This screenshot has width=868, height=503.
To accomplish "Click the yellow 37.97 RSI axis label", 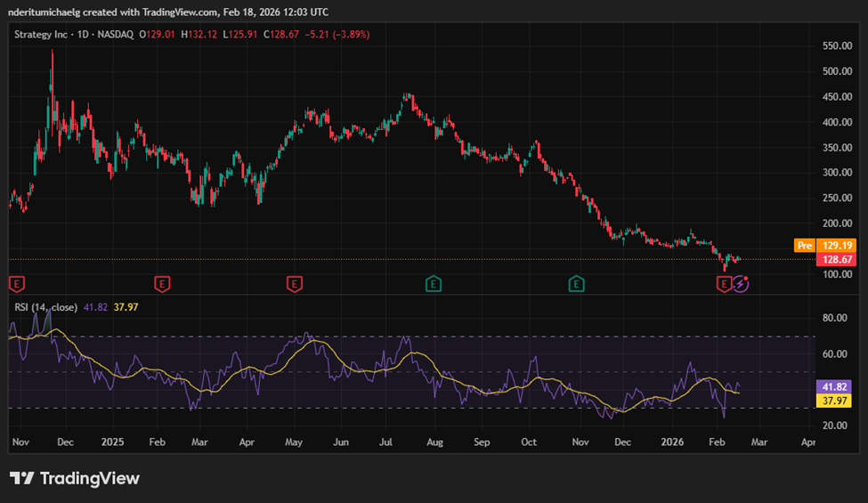I will pos(833,401).
